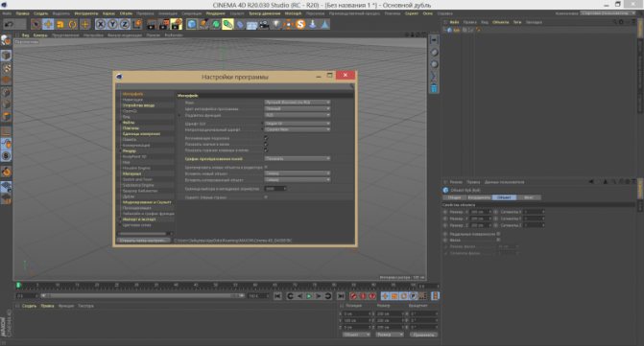The image size is (644, 346).
Task: Jump to the end of animation
Action: 341,296
